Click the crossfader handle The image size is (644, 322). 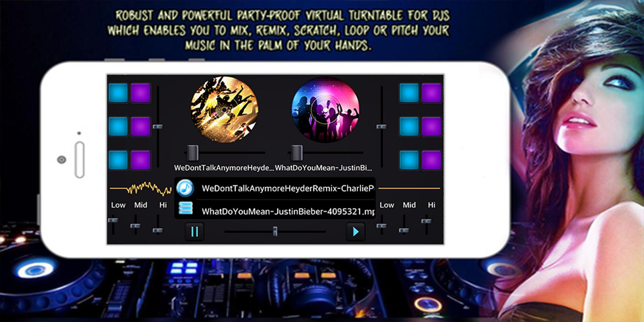click(275, 231)
